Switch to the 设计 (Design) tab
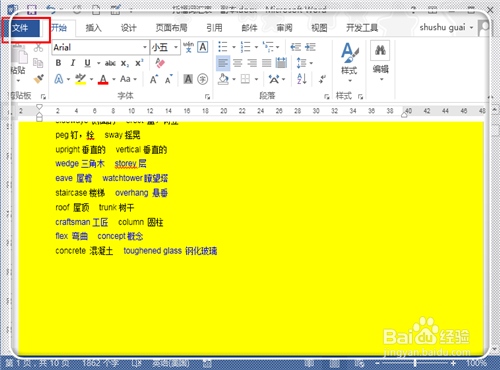Image resolution: width=500 pixels, height=370 pixels. 128,28
